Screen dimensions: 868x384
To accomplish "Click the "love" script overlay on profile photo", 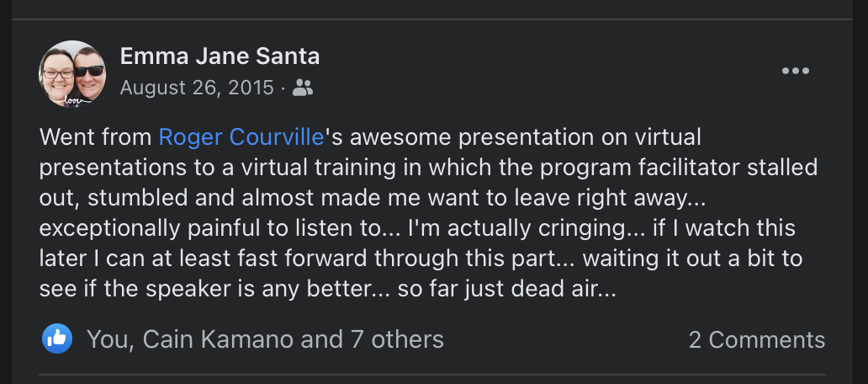I will coord(77,101).
